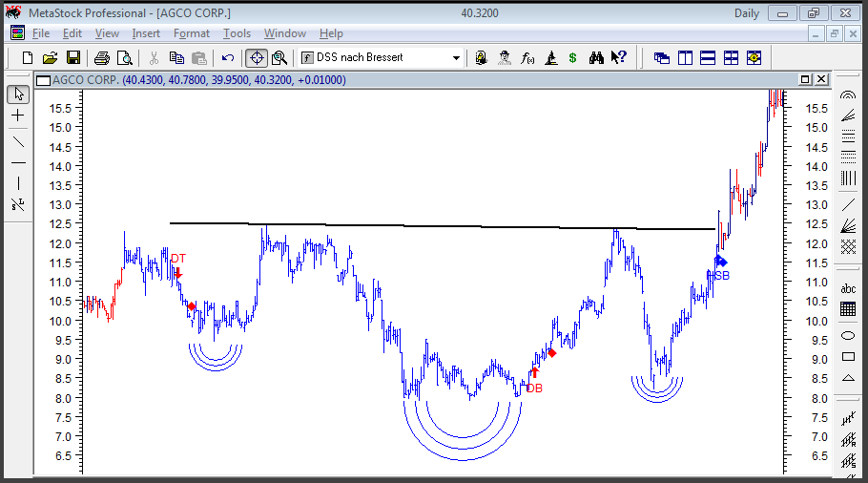Click the green dollar sign icon
868x483 pixels.
coord(573,57)
